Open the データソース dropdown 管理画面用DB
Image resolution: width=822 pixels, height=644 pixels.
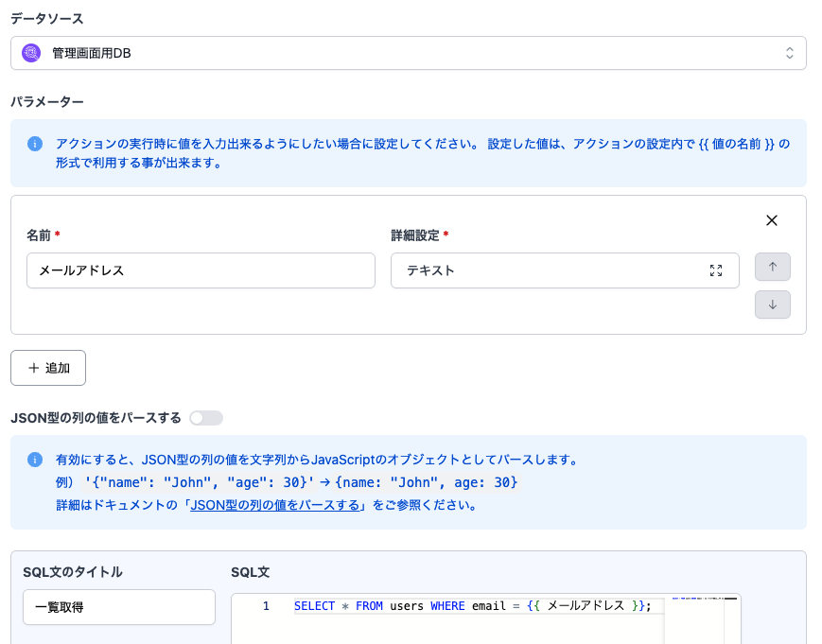click(409, 53)
